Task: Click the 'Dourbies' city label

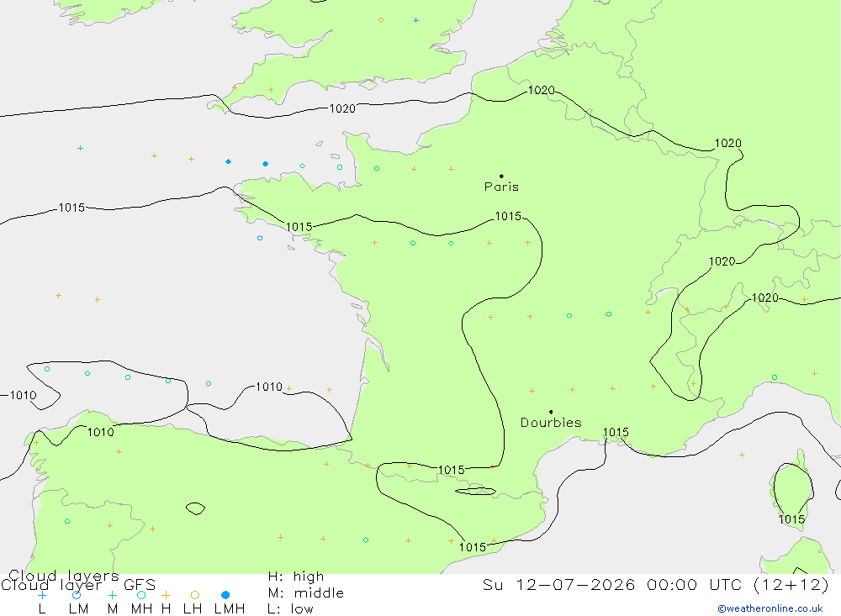Action: [551, 423]
